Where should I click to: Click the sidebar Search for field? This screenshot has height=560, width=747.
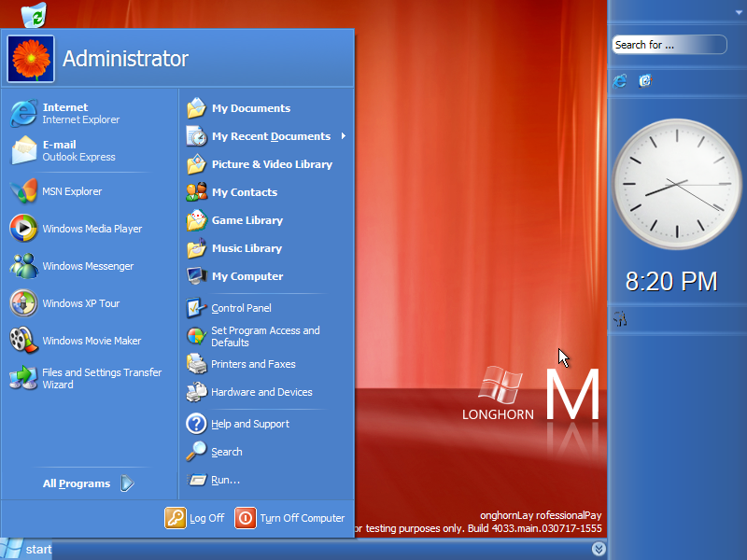(x=669, y=45)
